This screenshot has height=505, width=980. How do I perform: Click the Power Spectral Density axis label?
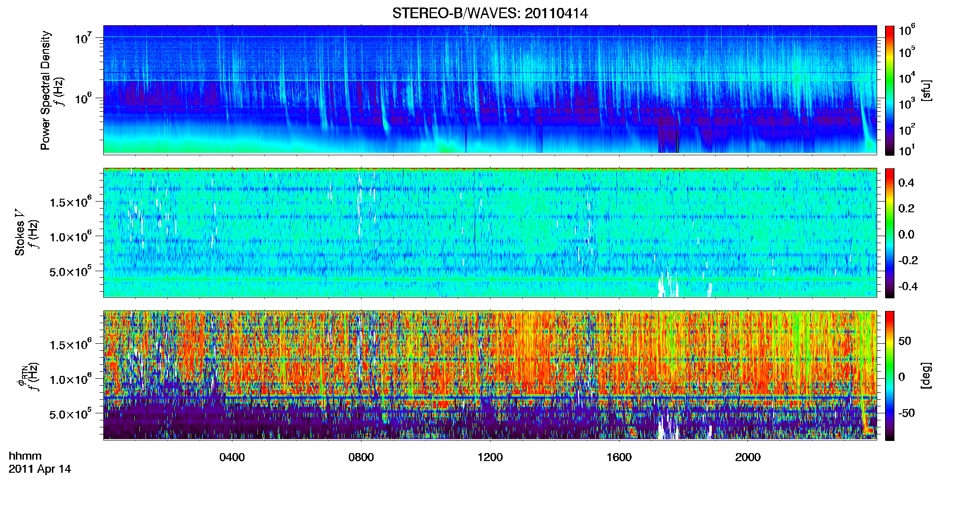[x=45, y=90]
